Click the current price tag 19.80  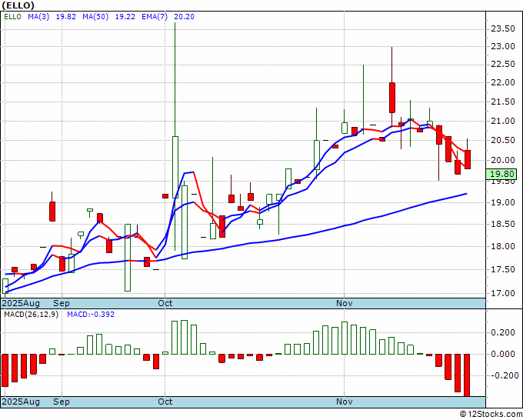point(501,174)
